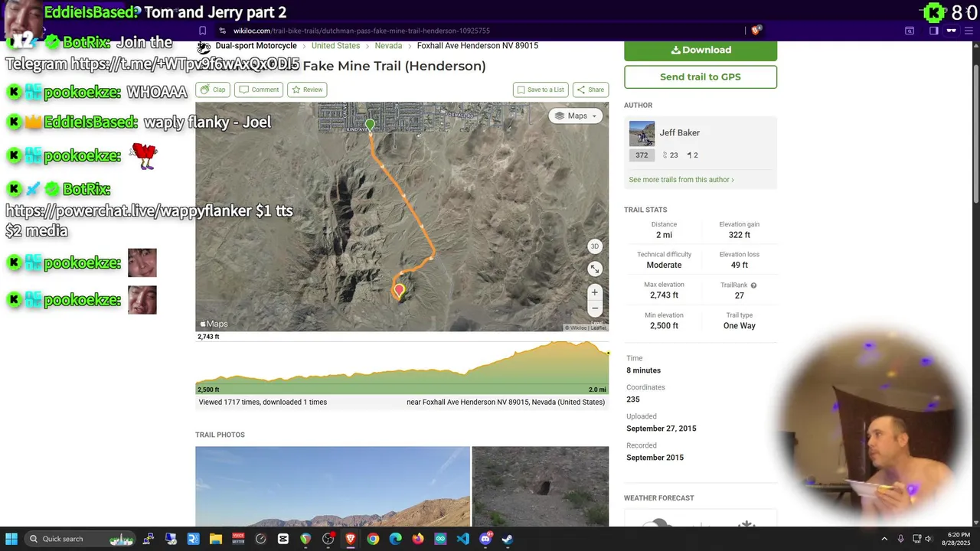This screenshot has height=551, width=980.
Task: Click the Share button
Action: 590,90
